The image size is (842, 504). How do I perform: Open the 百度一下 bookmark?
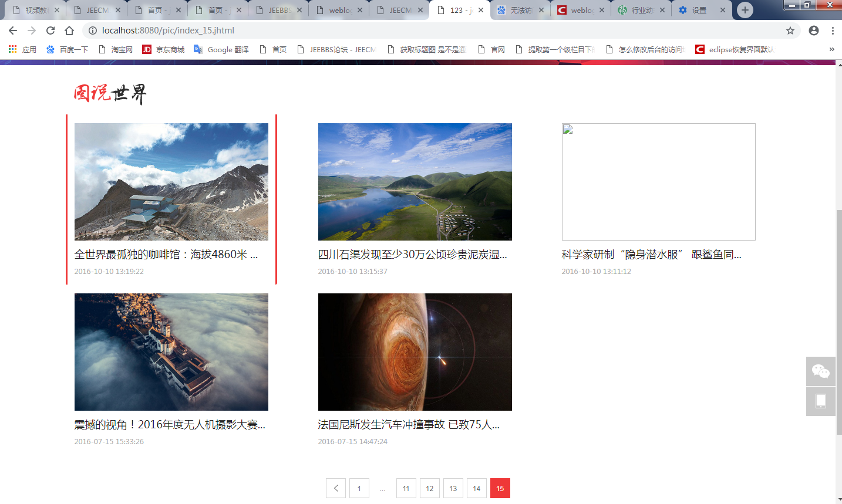click(x=67, y=50)
